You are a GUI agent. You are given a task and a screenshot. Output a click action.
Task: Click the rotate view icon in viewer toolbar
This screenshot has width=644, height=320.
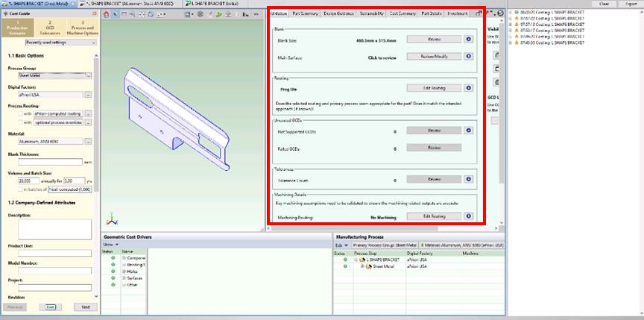click(x=151, y=14)
